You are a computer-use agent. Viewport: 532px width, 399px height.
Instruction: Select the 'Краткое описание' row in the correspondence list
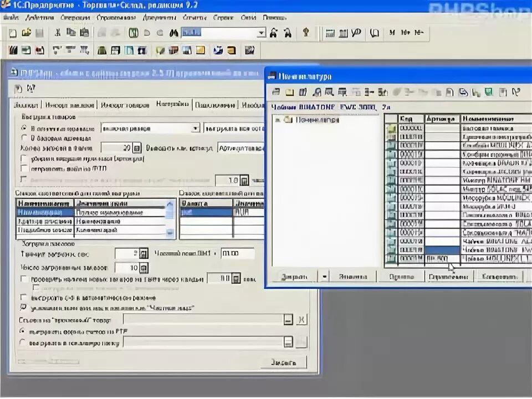91,221
